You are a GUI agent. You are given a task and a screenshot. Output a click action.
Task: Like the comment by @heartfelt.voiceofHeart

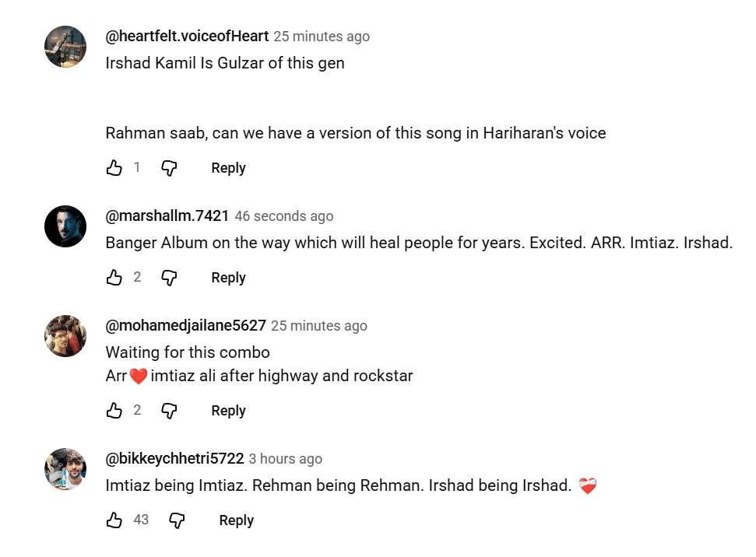[114, 168]
